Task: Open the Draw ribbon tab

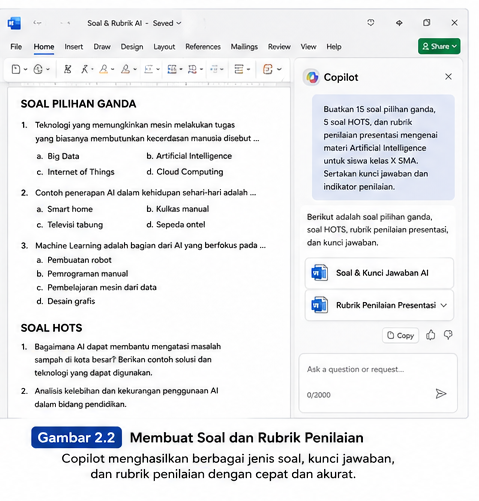Action: [102, 47]
